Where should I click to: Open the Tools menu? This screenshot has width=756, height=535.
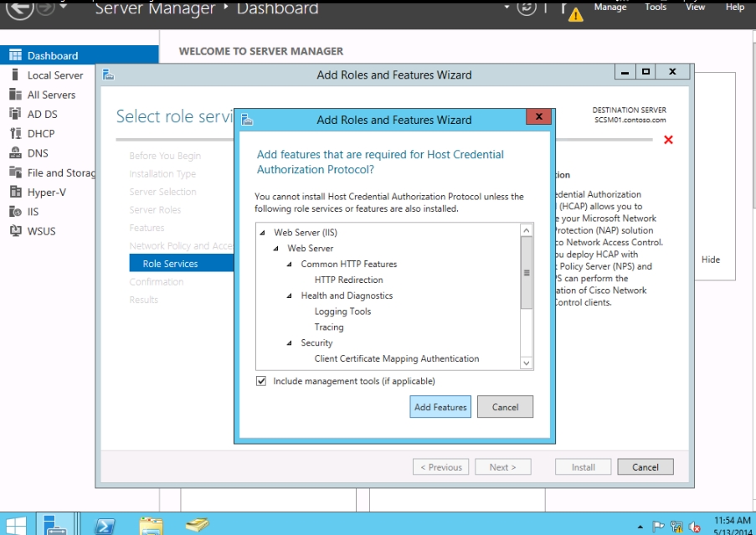click(x=656, y=7)
